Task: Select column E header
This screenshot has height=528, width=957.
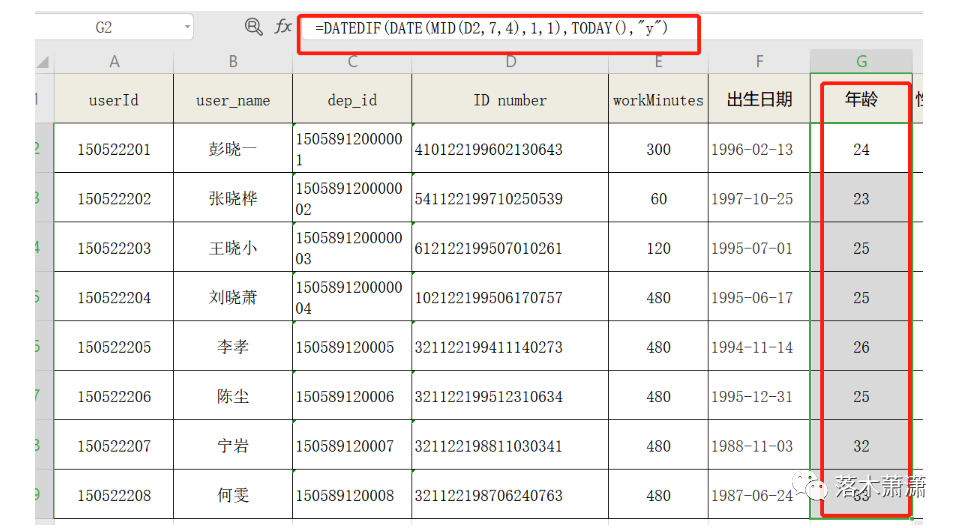Action: [659, 62]
